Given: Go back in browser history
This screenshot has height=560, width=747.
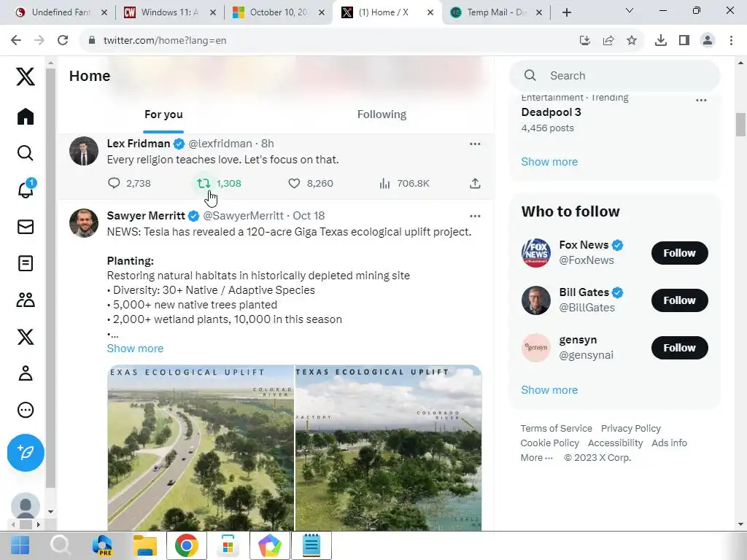Looking at the screenshot, I should click(x=16, y=41).
